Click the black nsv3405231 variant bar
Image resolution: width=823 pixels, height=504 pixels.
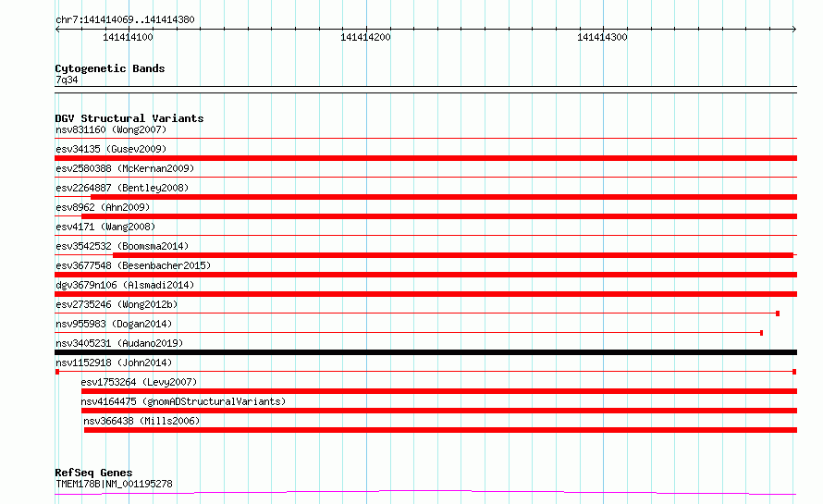[x=425, y=352]
